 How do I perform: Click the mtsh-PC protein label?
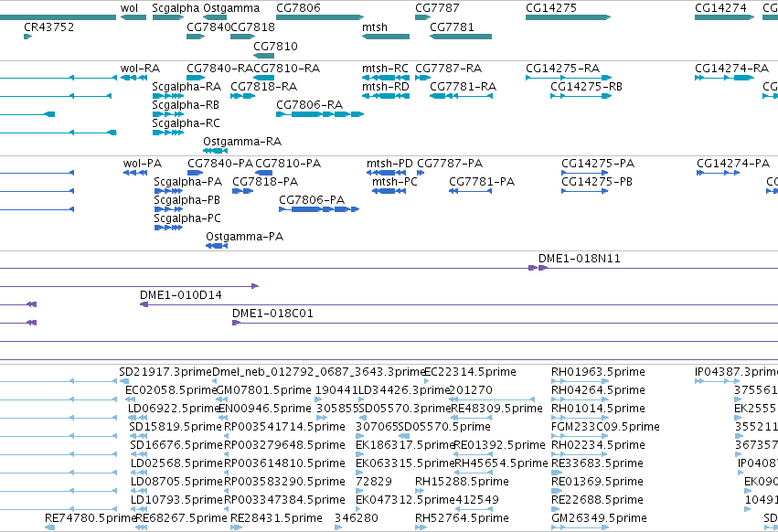[x=395, y=182]
